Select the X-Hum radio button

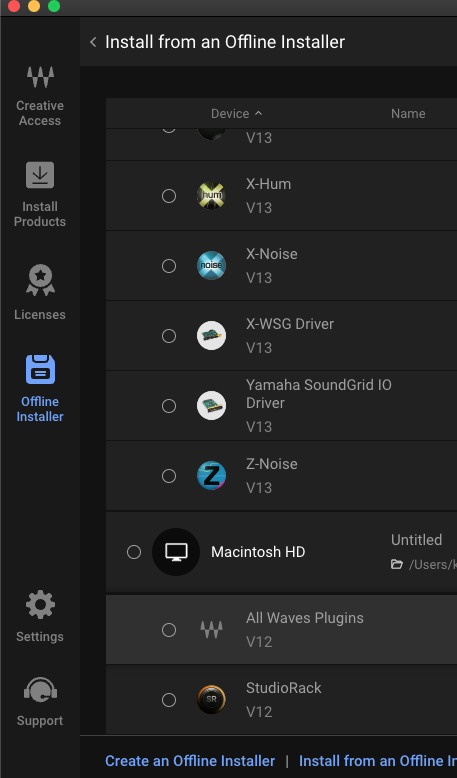pos(169,196)
